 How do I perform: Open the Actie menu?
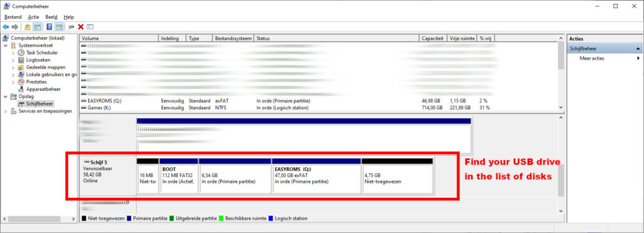pos(33,17)
